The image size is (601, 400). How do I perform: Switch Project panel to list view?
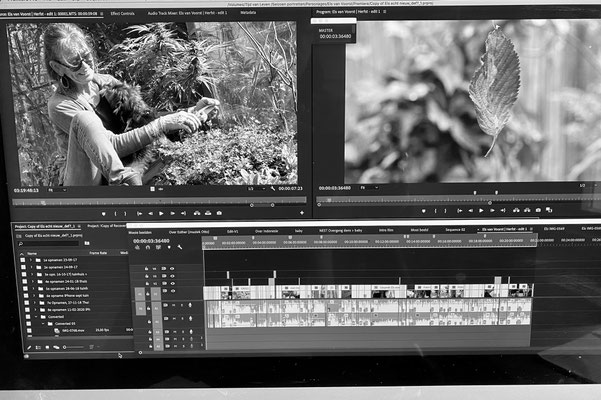click(x=38, y=348)
